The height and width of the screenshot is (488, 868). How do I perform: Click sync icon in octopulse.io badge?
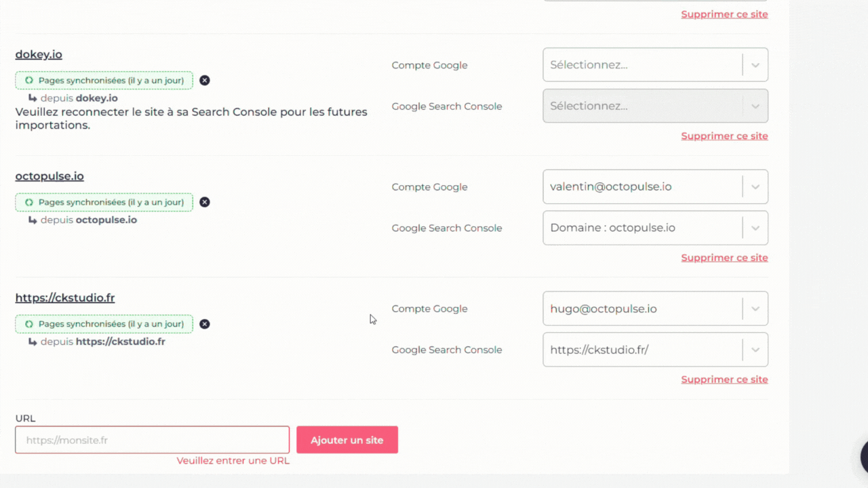[29, 202]
